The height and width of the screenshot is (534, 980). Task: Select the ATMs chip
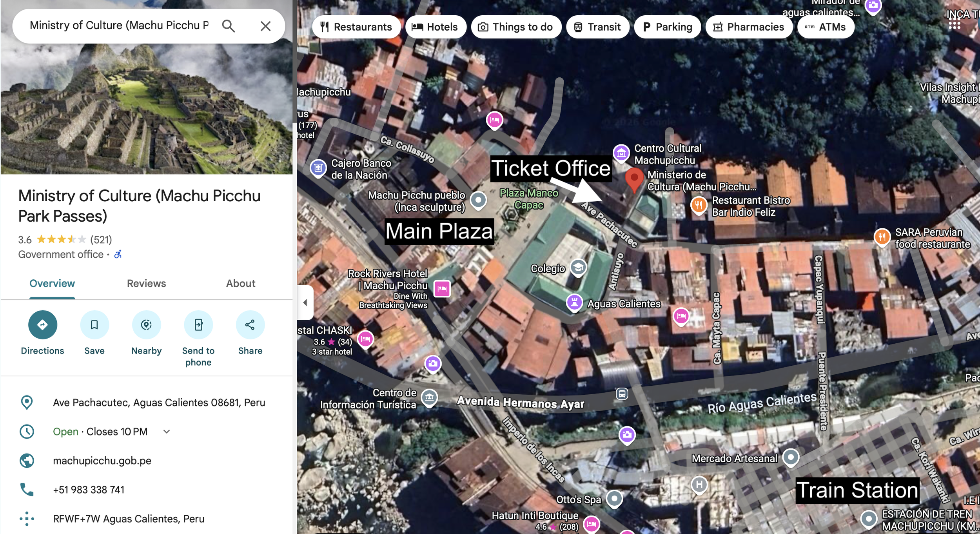pyautogui.click(x=826, y=27)
